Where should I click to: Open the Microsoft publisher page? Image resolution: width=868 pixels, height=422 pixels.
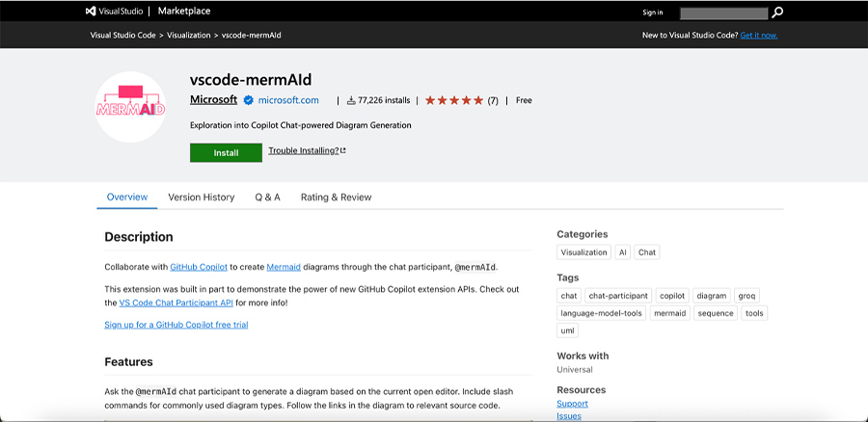[x=214, y=99]
